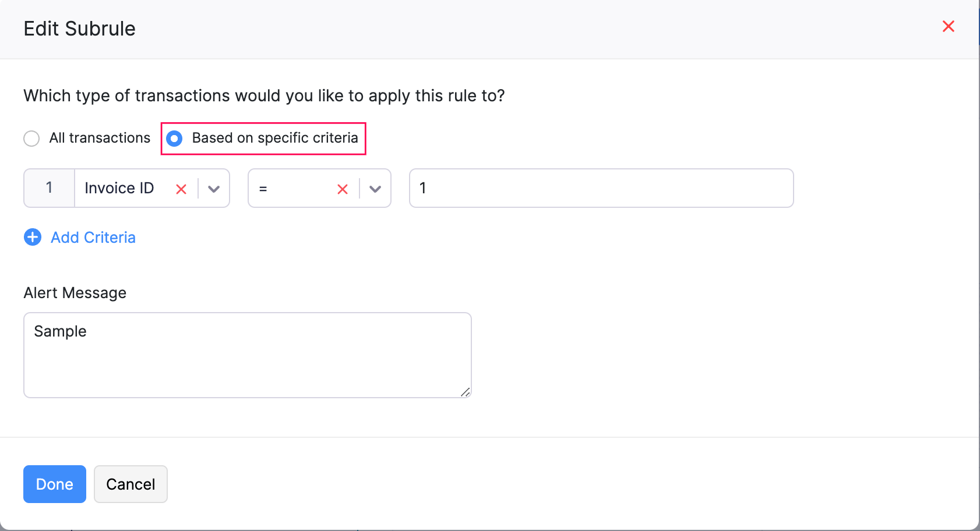The image size is (980, 531).
Task: Clear the Invoice ID field selection
Action: 181,189
